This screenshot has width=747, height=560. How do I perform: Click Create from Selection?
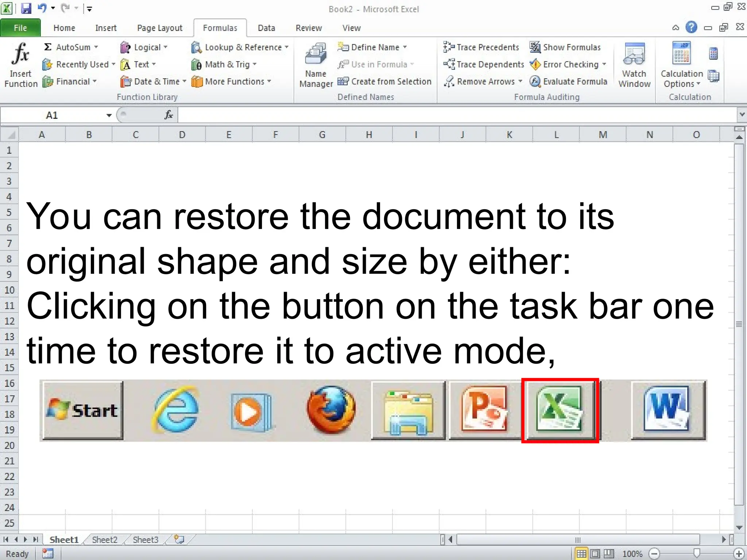coord(385,81)
